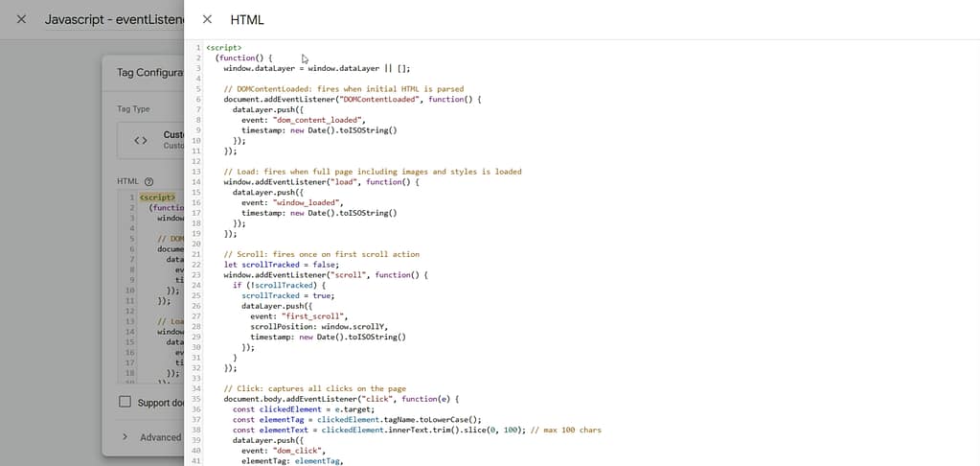Click the "dom_content_loaded" event string
Screen dimensions: 980x466
point(317,120)
